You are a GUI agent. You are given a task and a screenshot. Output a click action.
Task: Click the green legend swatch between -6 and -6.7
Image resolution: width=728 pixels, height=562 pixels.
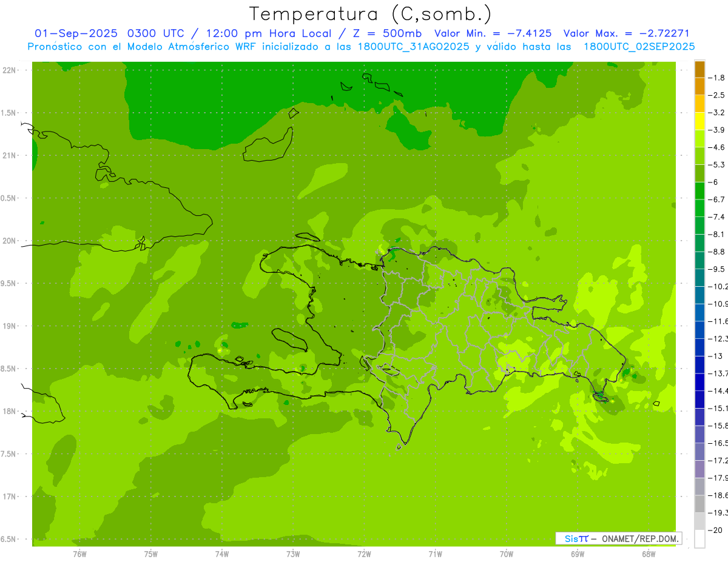pyautogui.click(x=699, y=191)
